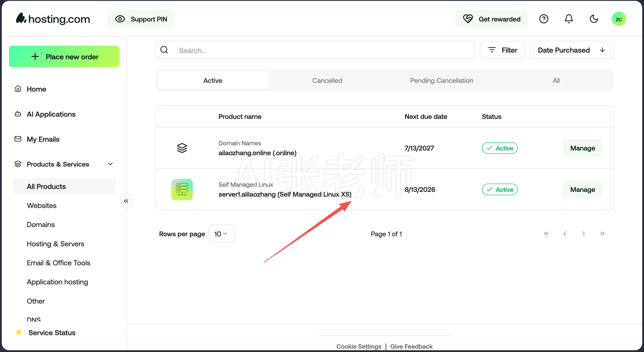Select All Products in the sidebar
This screenshot has height=352, width=644.
pos(64,186)
